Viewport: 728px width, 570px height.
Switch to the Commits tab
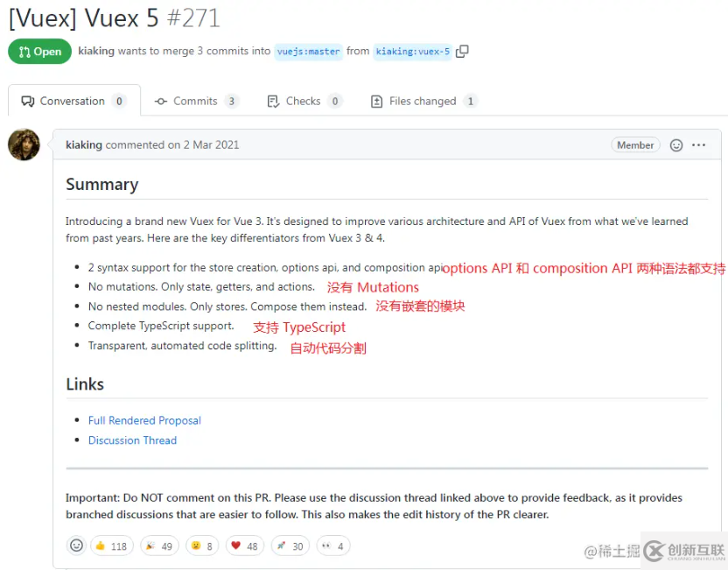click(x=197, y=101)
